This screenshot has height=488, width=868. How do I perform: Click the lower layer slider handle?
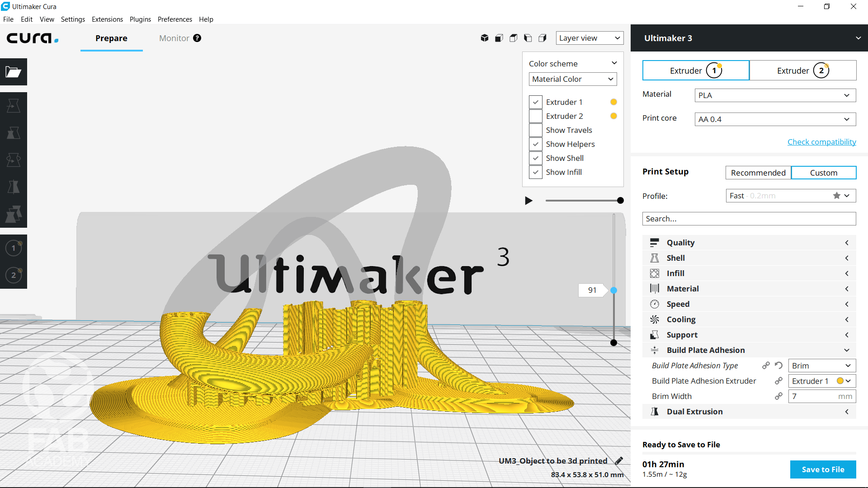(x=613, y=343)
